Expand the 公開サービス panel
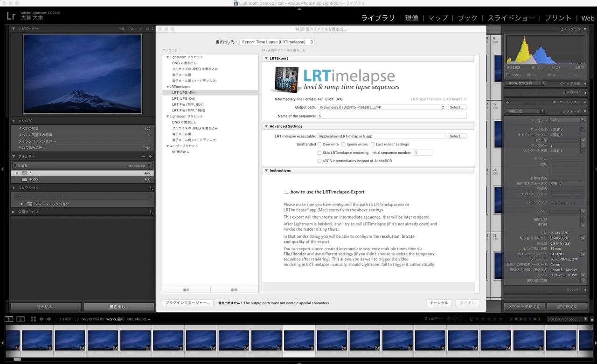 point(14,212)
